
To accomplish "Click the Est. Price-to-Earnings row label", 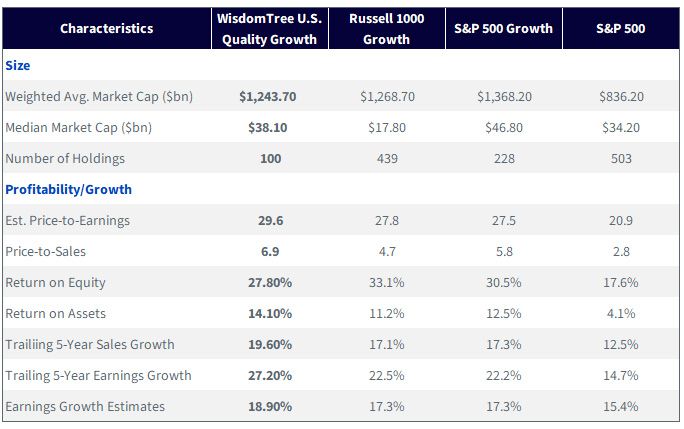I will click(x=68, y=220).
